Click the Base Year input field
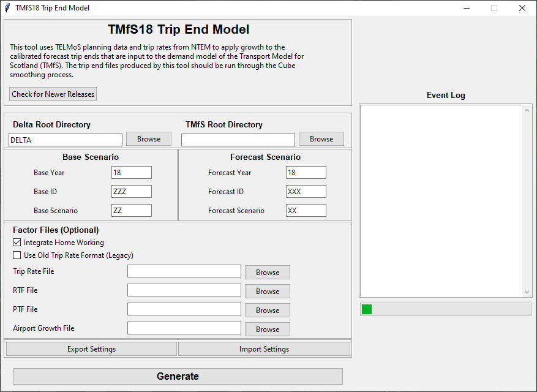 132,172
